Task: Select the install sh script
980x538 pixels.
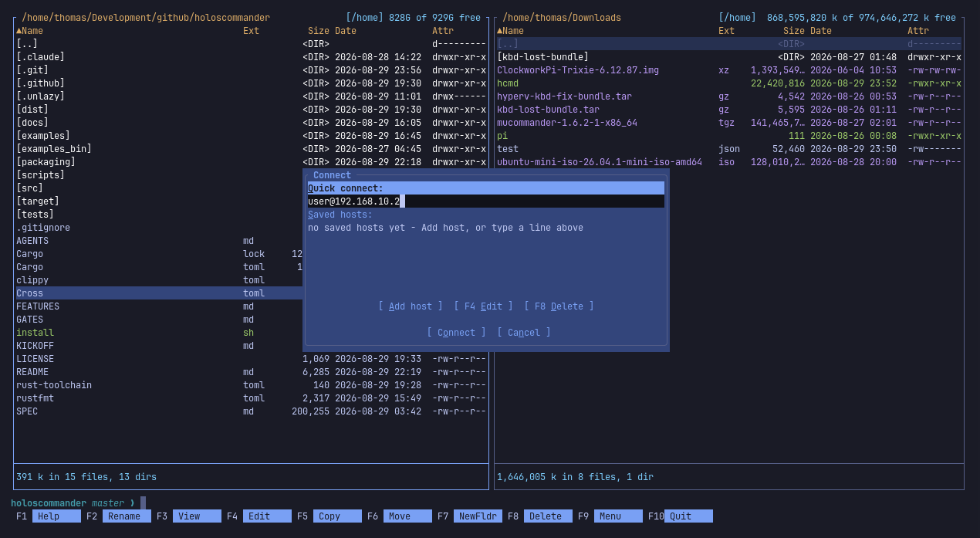Action: coord(159,333)
